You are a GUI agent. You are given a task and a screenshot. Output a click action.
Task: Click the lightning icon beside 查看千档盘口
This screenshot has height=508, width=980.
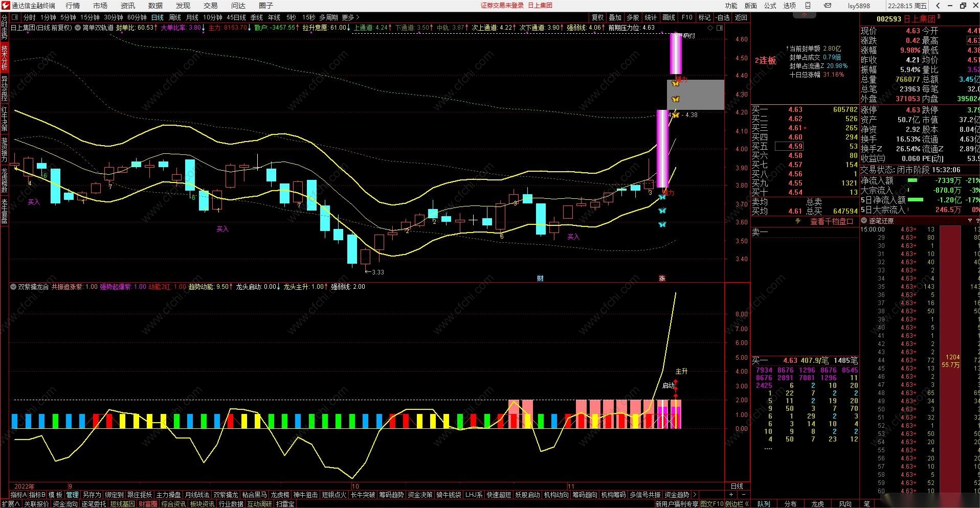tap(798, 221)
